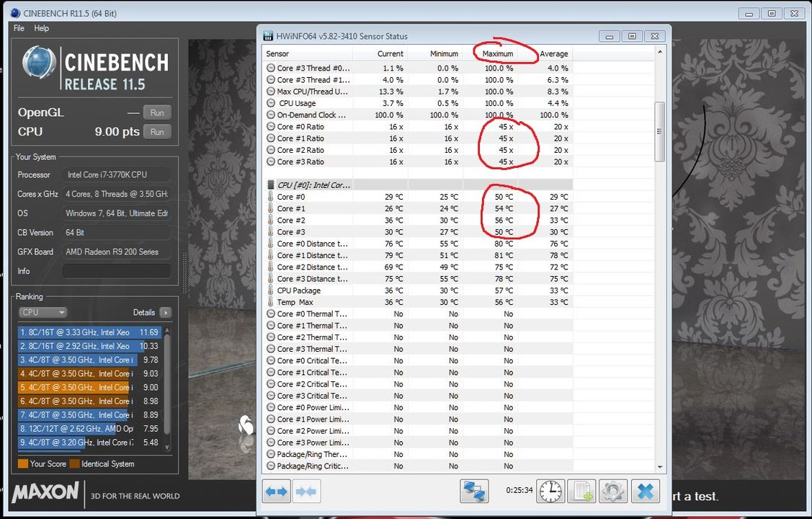Click the Core #0 thermometer icon
Image resolution: width=812 pixels, height=519 pixels.
[x=270, y=197]
